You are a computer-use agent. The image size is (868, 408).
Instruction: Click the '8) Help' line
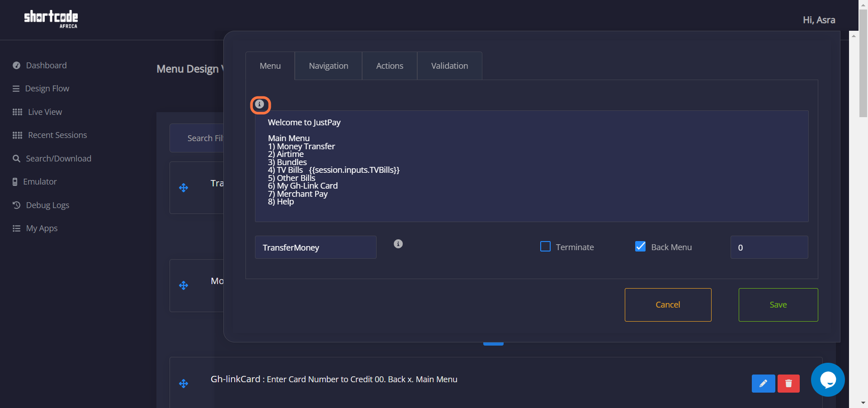(281, 202)
